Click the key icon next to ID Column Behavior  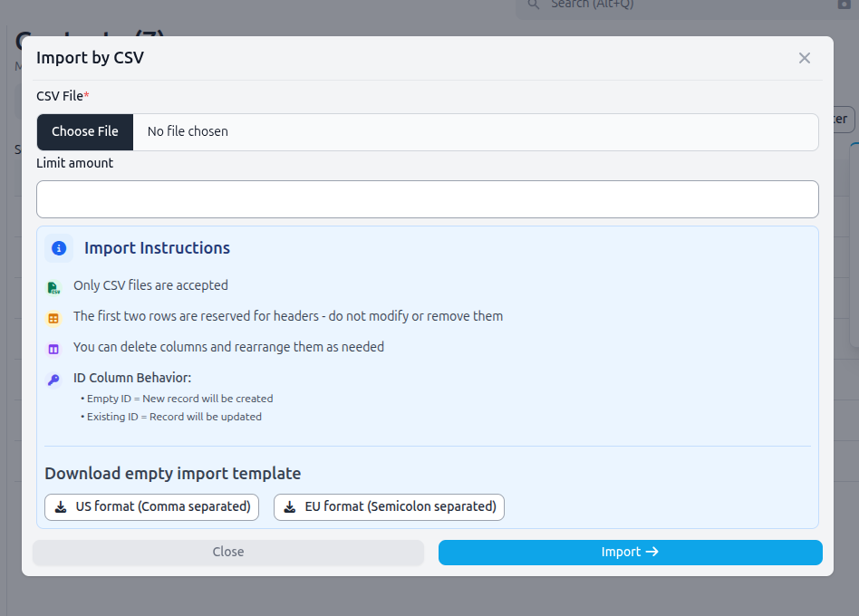53,379
